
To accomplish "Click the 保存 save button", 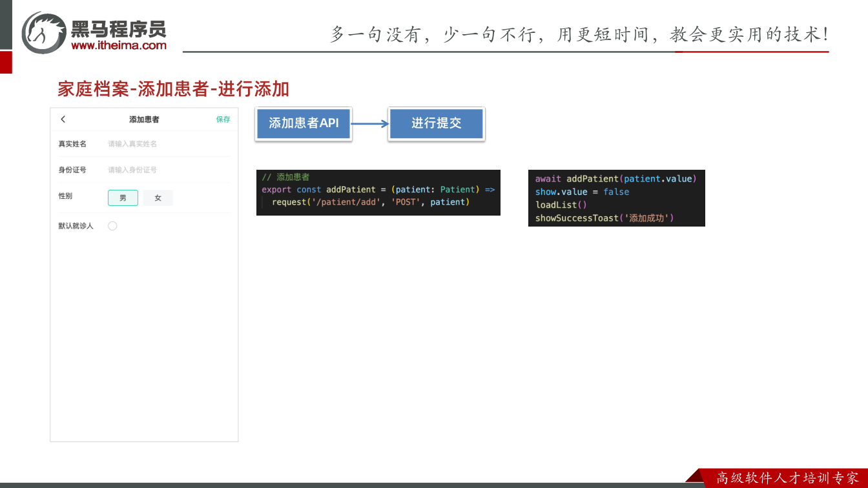I will pos(223,119).
